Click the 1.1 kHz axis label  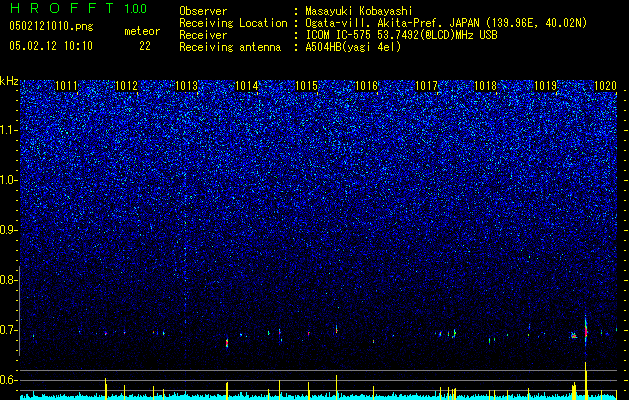point(8,130)
